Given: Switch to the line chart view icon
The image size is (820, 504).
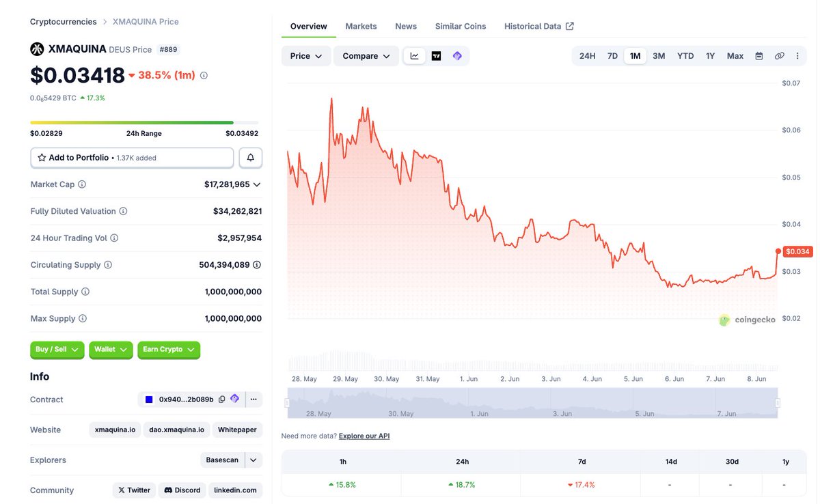Looking at the screenshot, I should click(x=415, y=56).
